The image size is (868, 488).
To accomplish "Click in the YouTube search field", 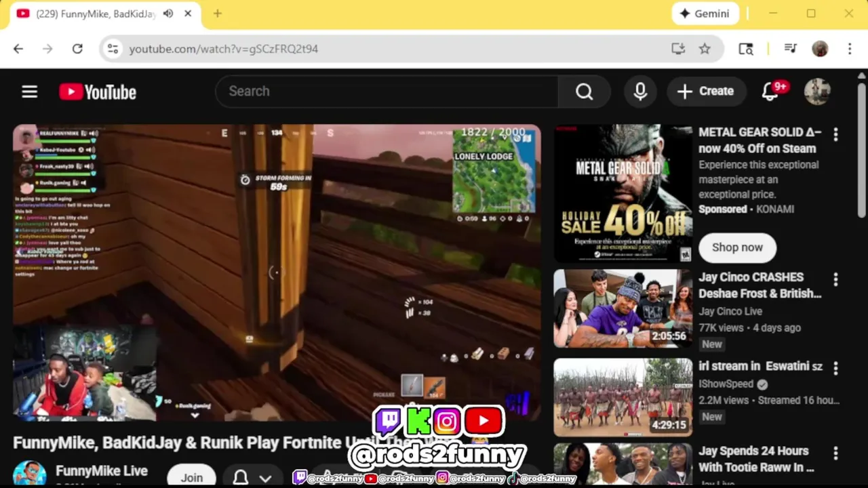I will pos(387,91).
